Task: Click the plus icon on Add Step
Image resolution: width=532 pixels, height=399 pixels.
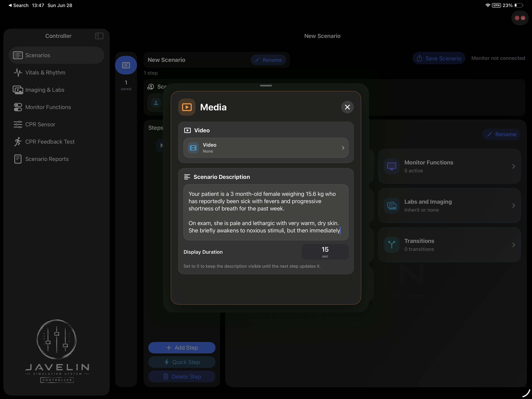Action: [169, 347]
